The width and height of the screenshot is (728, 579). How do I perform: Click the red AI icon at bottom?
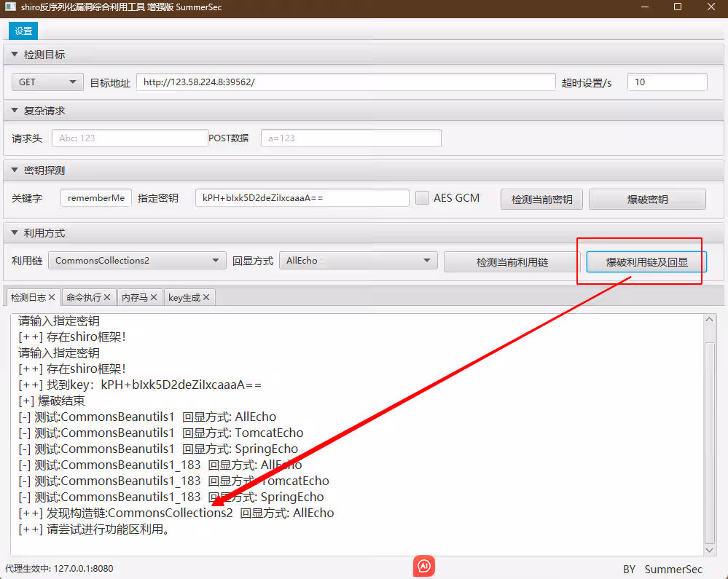click(424, 566)
